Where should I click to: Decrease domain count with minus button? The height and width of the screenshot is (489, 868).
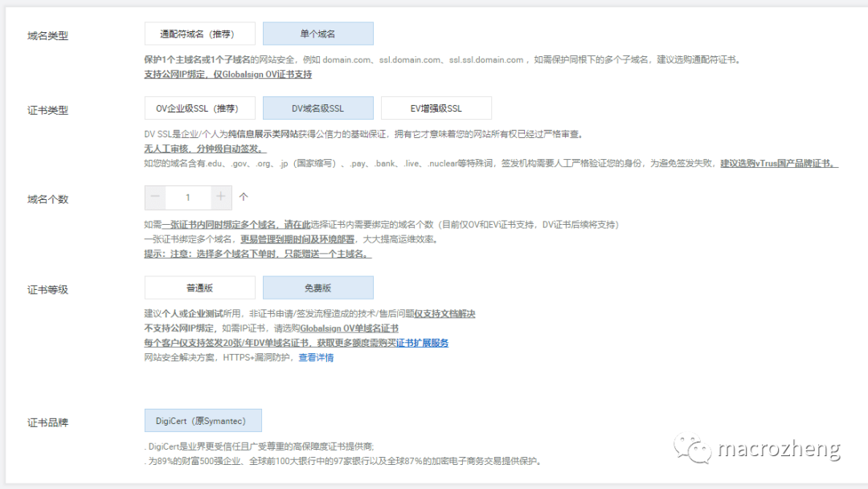point(155,198)
